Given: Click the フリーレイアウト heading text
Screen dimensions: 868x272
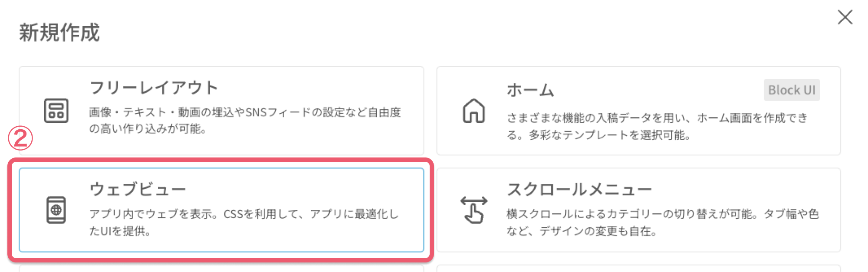Looking at the screenshot, I should (154, 88).
